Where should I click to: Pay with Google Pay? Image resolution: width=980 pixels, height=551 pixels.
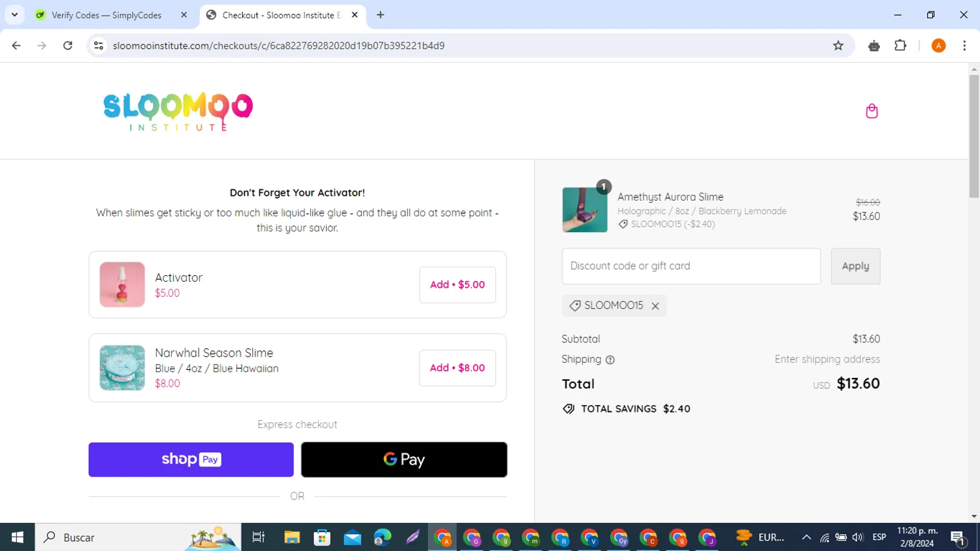coord(404,459)
